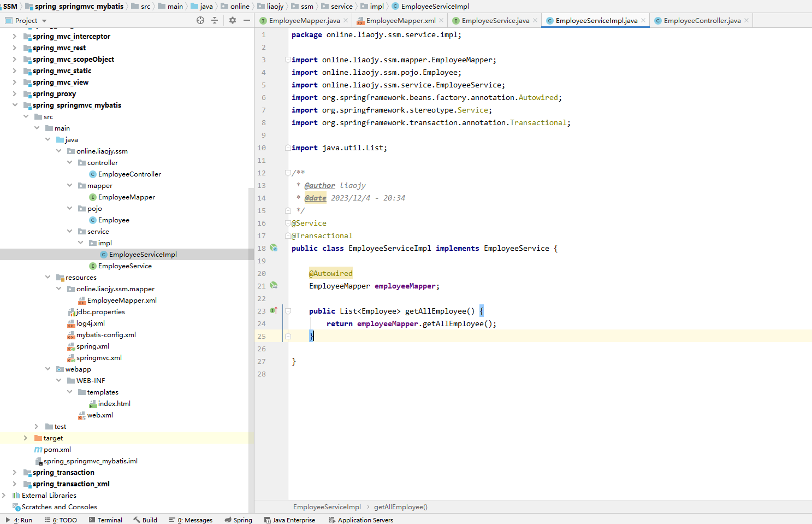Select spring_springmvc_mybatis.iml file
The image size is (812, 524).
tap(90, 461)
